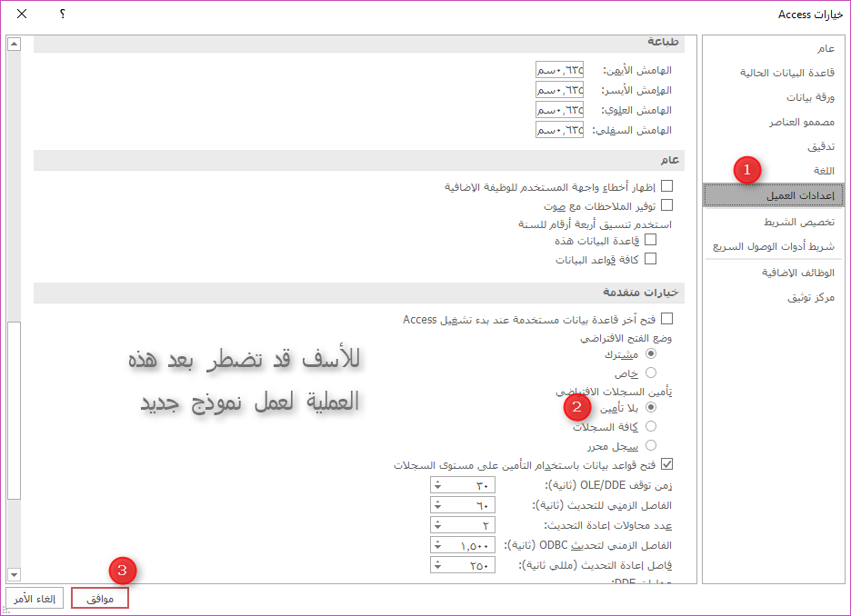Open شريط أدوات الوصول السريع category
This screenshot has height=616, width=851.
coord(774,246)
